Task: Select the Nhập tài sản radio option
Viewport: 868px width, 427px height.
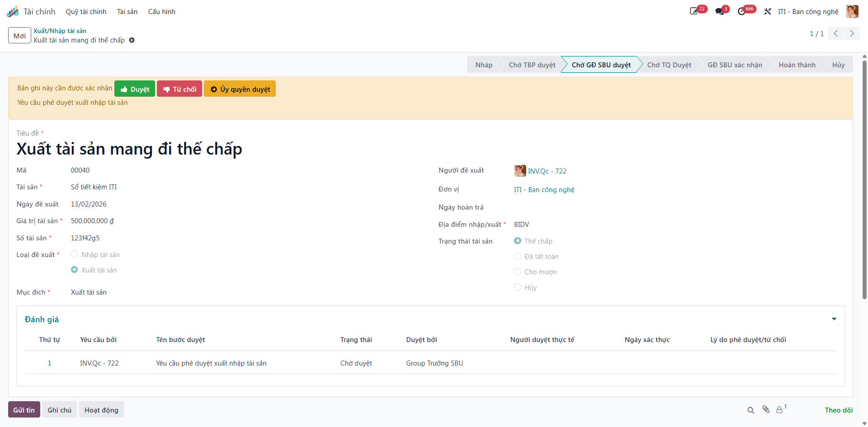Action: point(75,254)
